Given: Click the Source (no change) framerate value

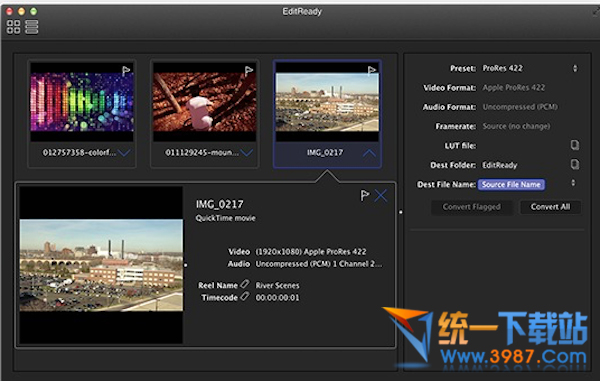Looking at the screenshot, I should (x=516, y=126).
